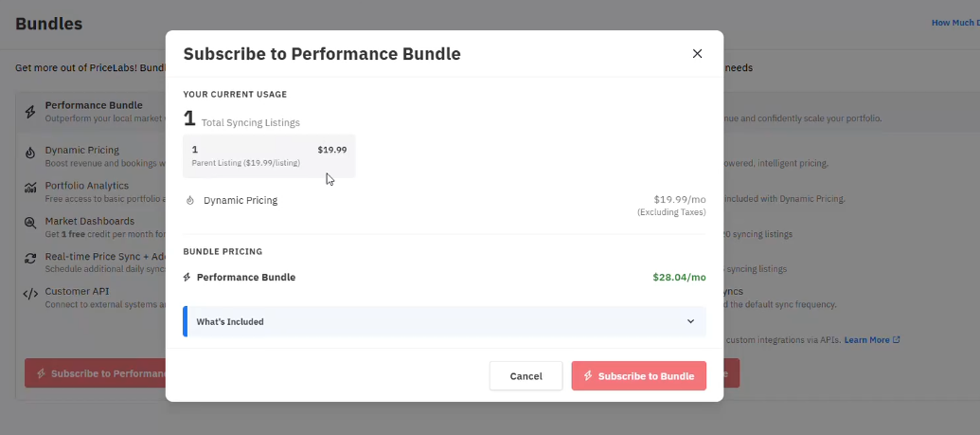Image resolution: width=980 pixels, height=435 pixels.
Task: Click the YOUR CURRENT USAGE heading
Action: [235, 95]
